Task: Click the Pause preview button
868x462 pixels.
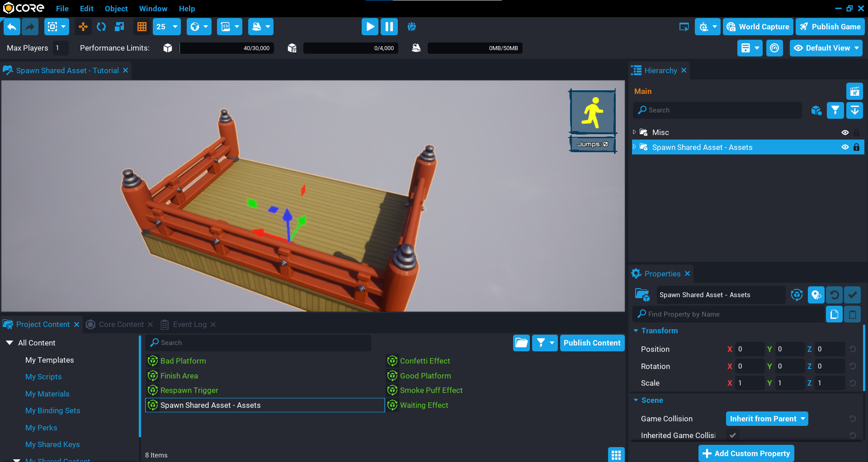Action: pyautogui.click(x=389, y=27)
